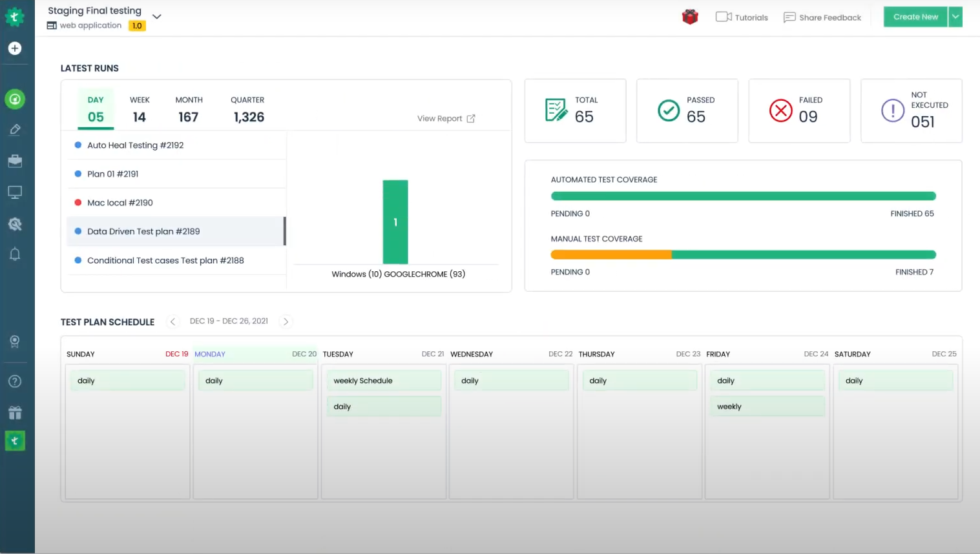This screenshot has width=980, height=554.
Task: Click the Manual Test Coverage progress bar
Action: 743,255
